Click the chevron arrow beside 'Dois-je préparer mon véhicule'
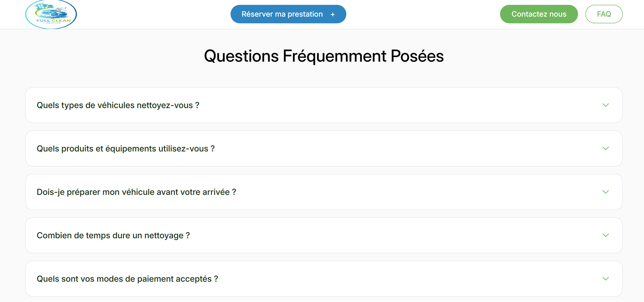 coord(605,192)
